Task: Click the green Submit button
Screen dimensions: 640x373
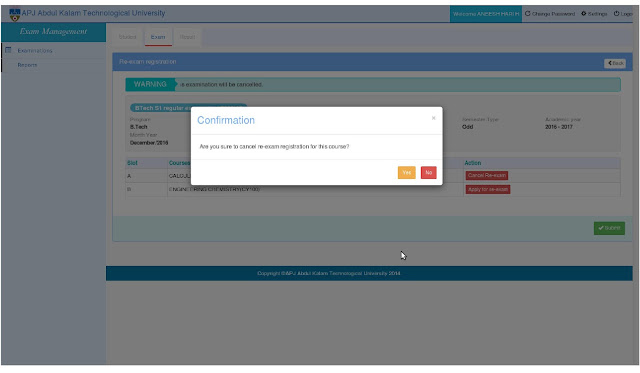Action: click(x=609, y=228)
